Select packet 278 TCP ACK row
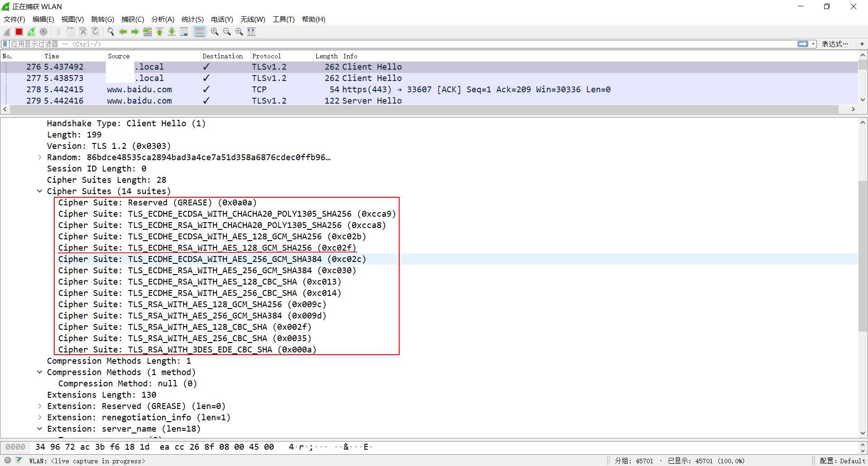This screenshot has width=868, height=466. (429, 90)
